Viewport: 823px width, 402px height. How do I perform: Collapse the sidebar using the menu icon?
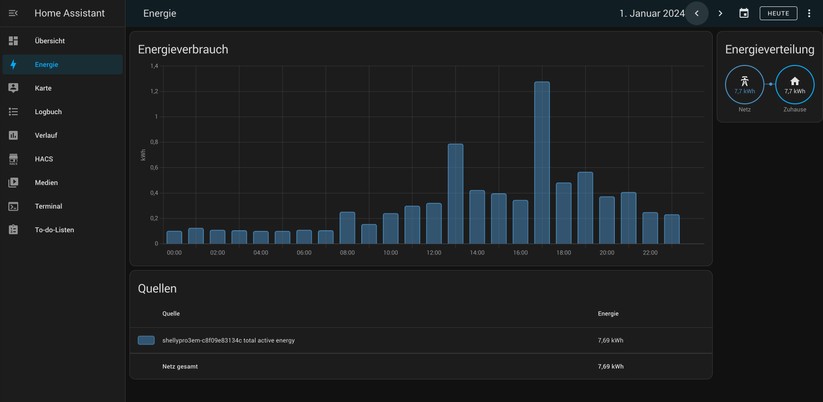[13, 13]
